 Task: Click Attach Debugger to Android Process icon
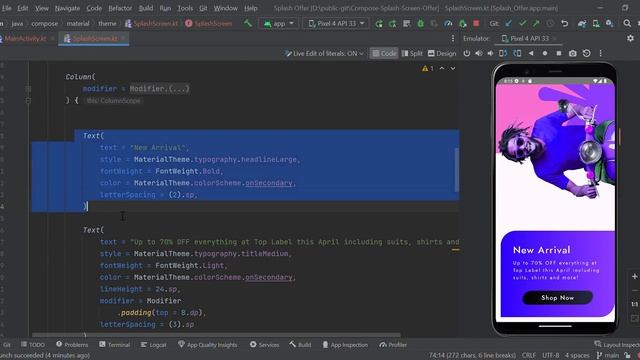[x=462, y=24]
